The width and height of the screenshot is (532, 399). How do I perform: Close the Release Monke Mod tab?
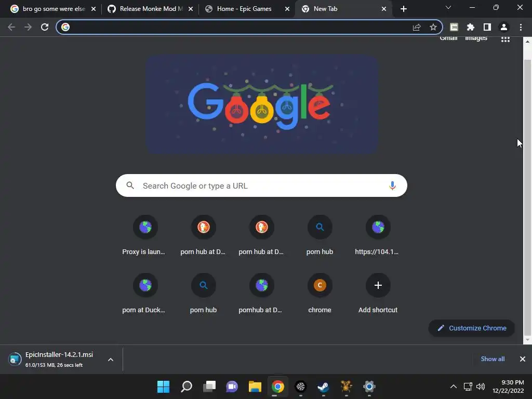(x=191, y=9)
